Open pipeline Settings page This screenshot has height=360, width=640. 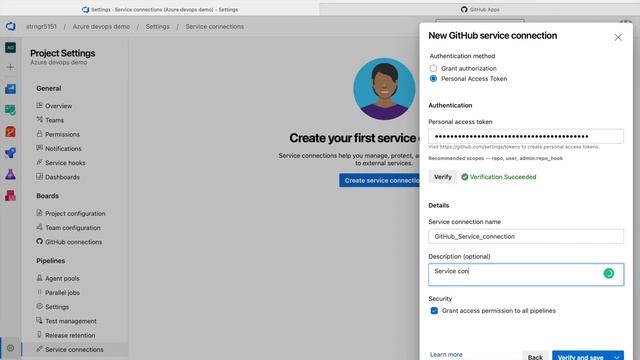tap(57, 307)
